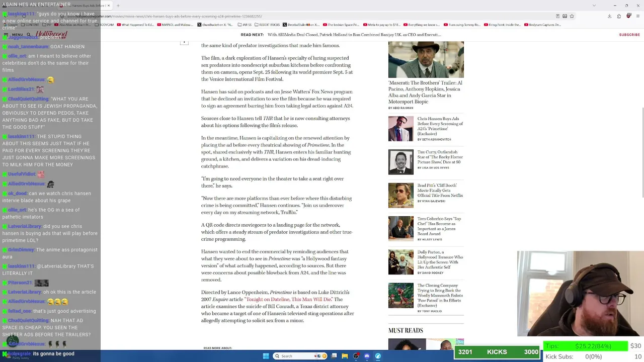
Task: Click the Tom Colicchio article thumbnail
Action: [x=401, y=229]
